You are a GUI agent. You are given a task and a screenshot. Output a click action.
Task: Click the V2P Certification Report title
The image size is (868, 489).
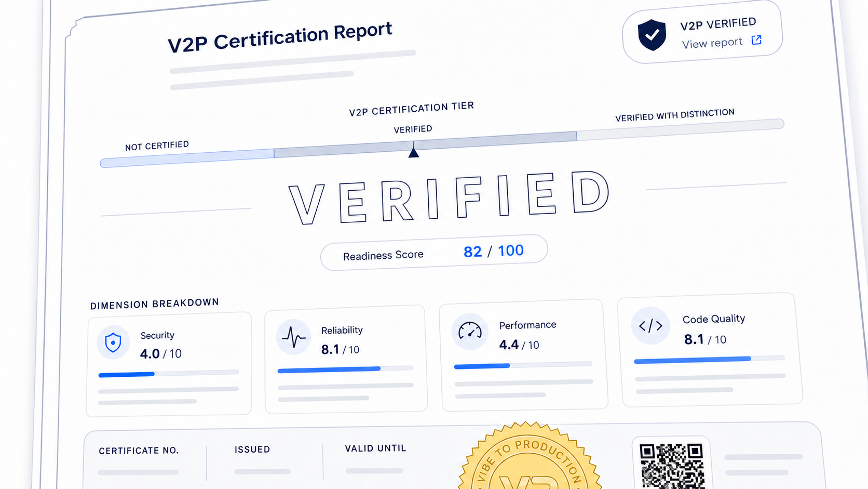click(280, 37)
